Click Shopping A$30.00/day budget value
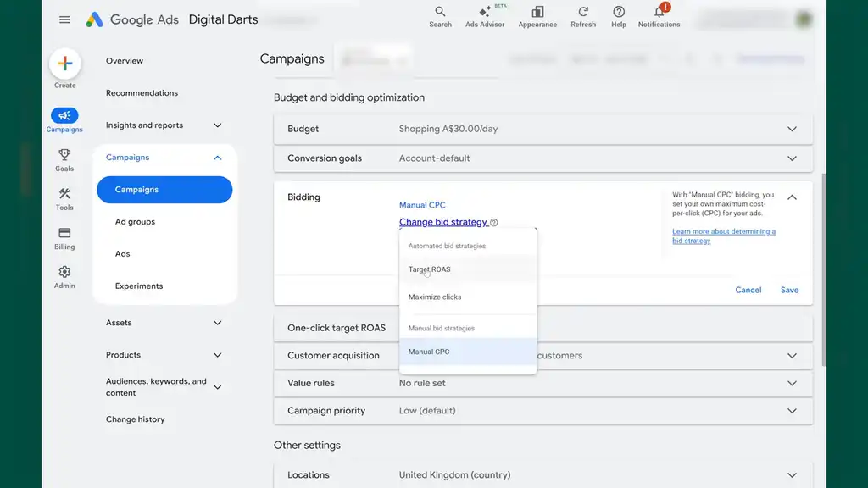Screen dimensions: 868x488 coord(448,129)
